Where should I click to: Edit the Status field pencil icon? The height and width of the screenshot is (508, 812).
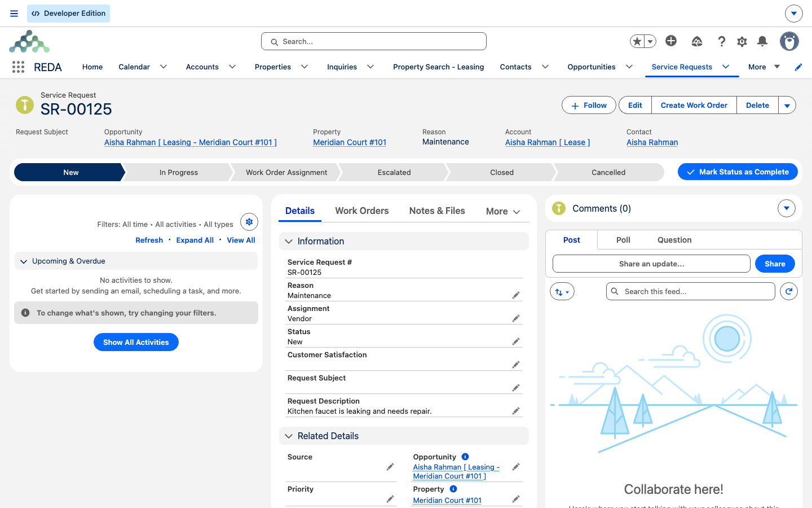516,341
